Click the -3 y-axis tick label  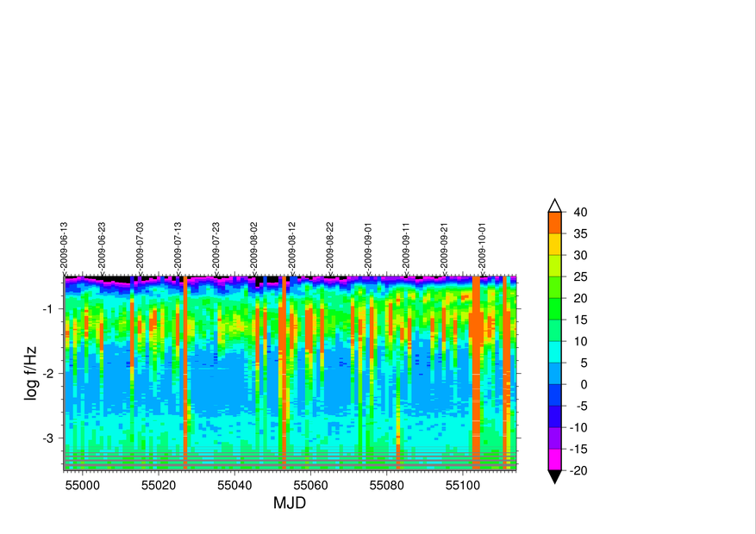click(48, 438)
